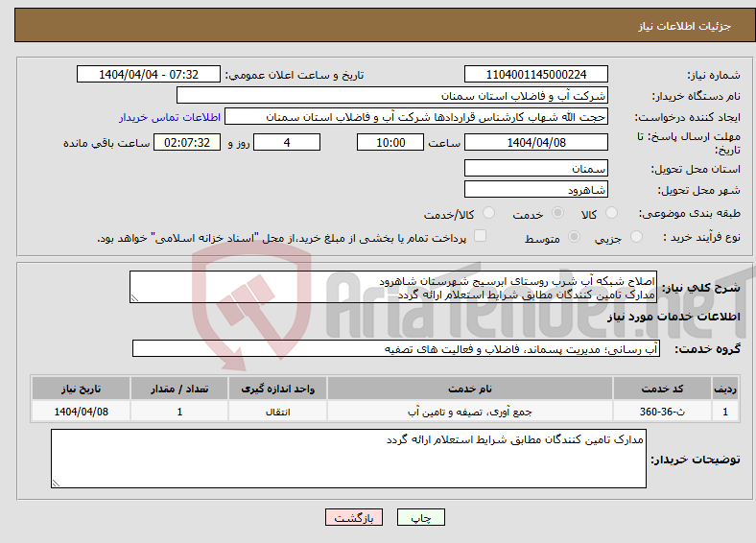Click the اطلاعات خدمات مورد نیاز section heading
The image size is (756, 543).
673,317
